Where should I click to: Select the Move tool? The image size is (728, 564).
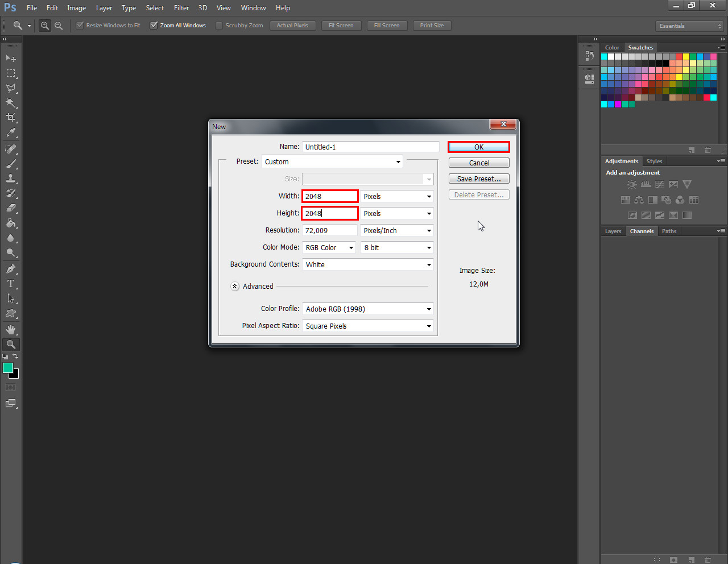click(11, 58)
